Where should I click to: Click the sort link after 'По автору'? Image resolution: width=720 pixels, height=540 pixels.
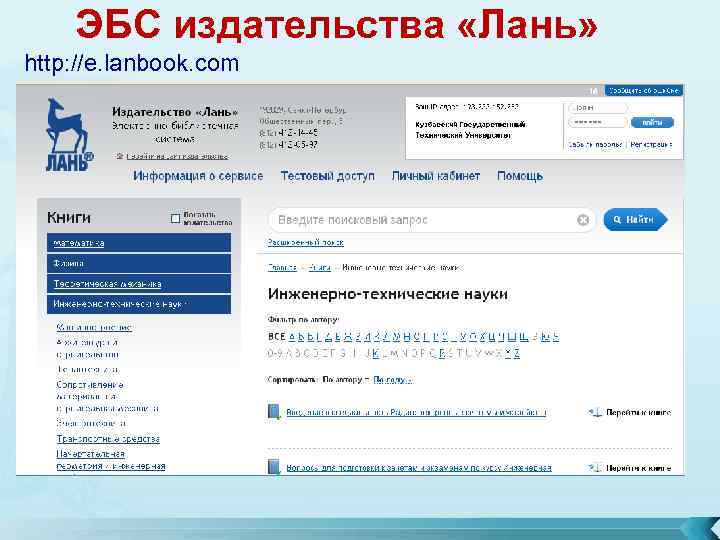pos(392,380)
